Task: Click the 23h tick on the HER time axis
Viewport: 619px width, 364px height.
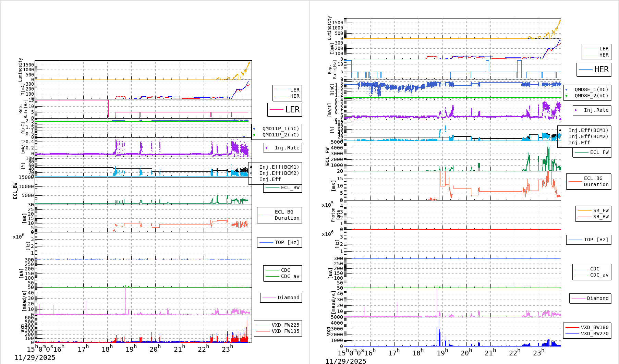Action: (x=538, y=353)
